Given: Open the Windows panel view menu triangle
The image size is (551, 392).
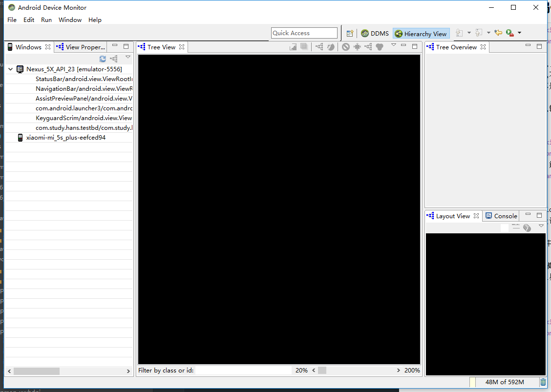Looking at the screenshot, I should click(x=128, y=57).
